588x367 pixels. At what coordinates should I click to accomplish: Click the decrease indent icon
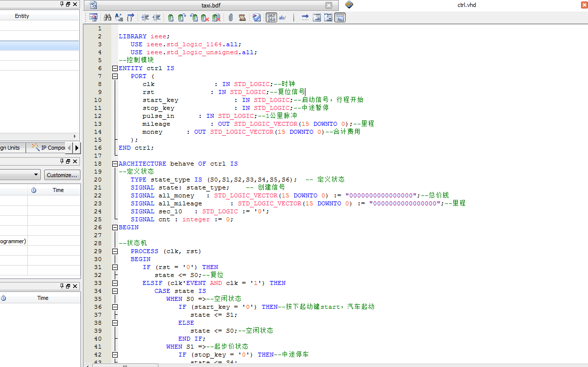pyautogui.click(x=156, y=17)
